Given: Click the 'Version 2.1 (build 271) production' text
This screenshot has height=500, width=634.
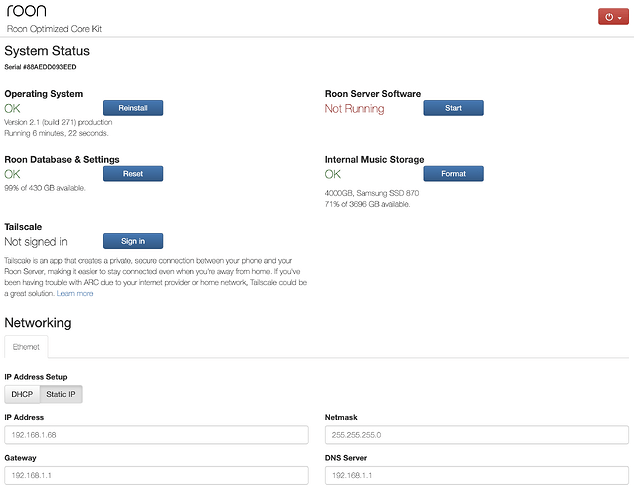Looking at the screenshot, I should tap(58, 122).
